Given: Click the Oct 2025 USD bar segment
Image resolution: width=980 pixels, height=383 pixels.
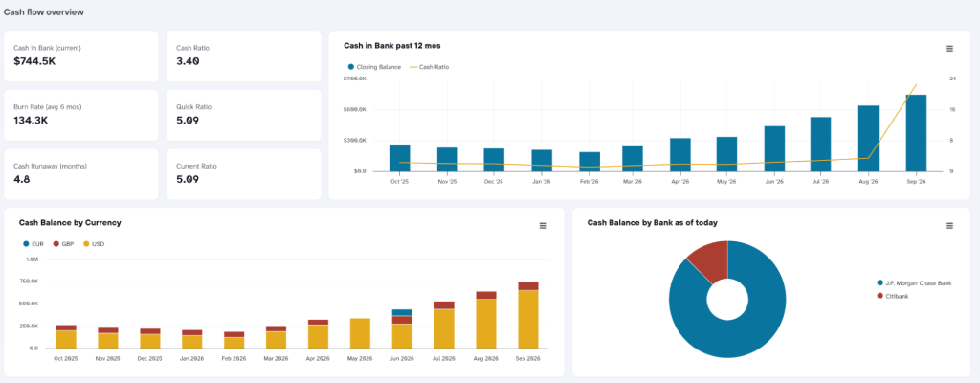Looking at the screenshot, I should click(x=66, y=339).
